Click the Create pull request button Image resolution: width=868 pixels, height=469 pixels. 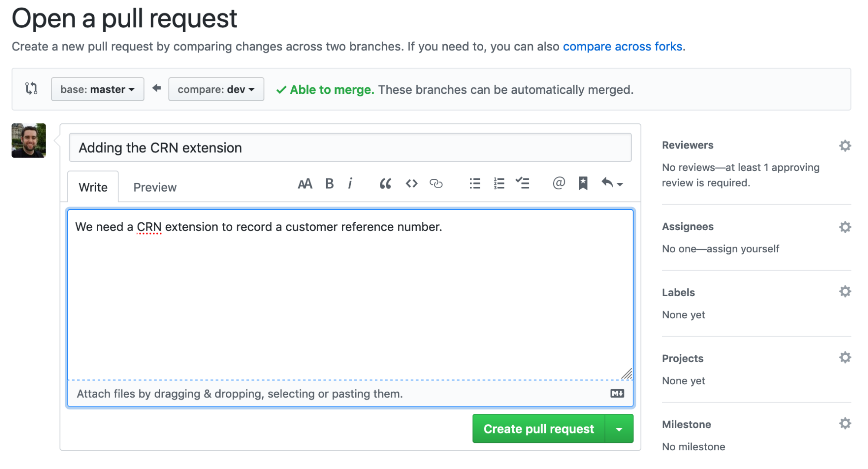pyautogui.click(x=538, y=429)
